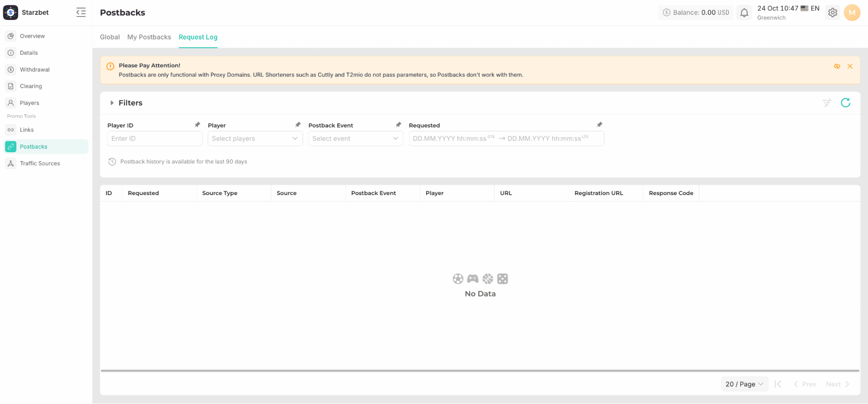Go to Withdrawal page
The height and width of the screenshot is (404, 868).
click(46, 69)
